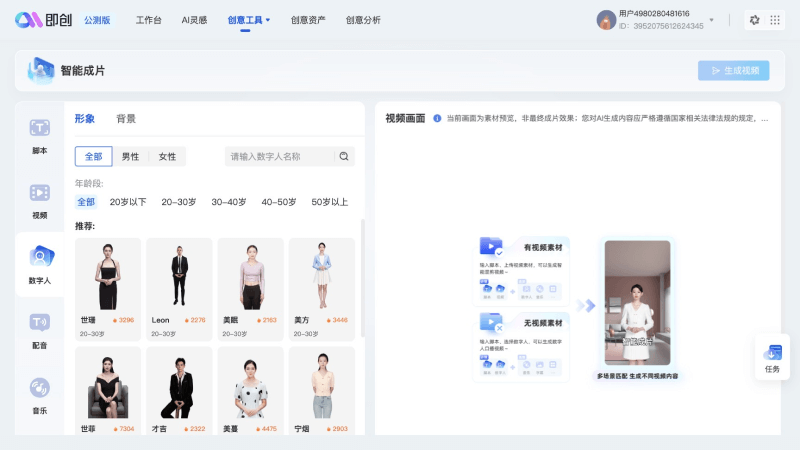This screenshot has width=800, height=450.
Task: Open the 任务 task cloud icon
Action: pos(772,353)
